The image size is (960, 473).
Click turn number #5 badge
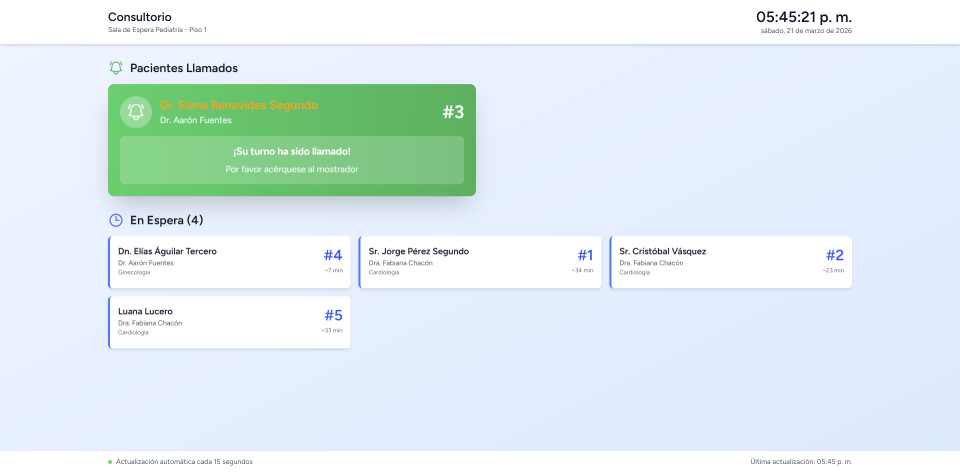click(x=332, y=315)
